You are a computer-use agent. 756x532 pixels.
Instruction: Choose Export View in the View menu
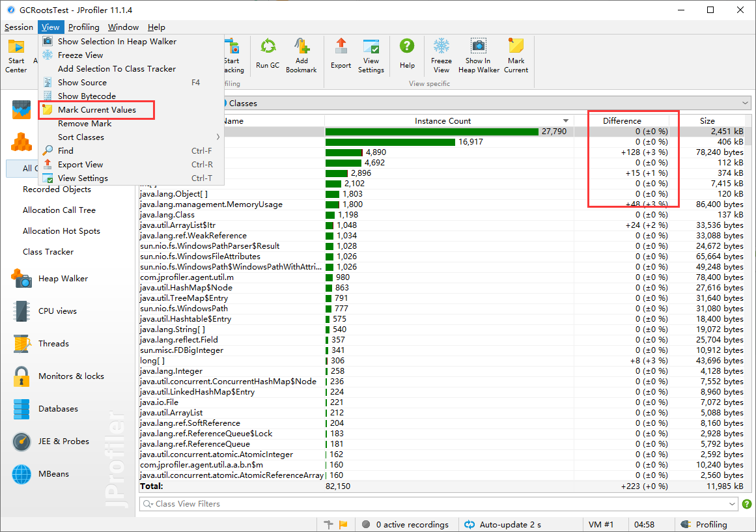coord(131,165)
